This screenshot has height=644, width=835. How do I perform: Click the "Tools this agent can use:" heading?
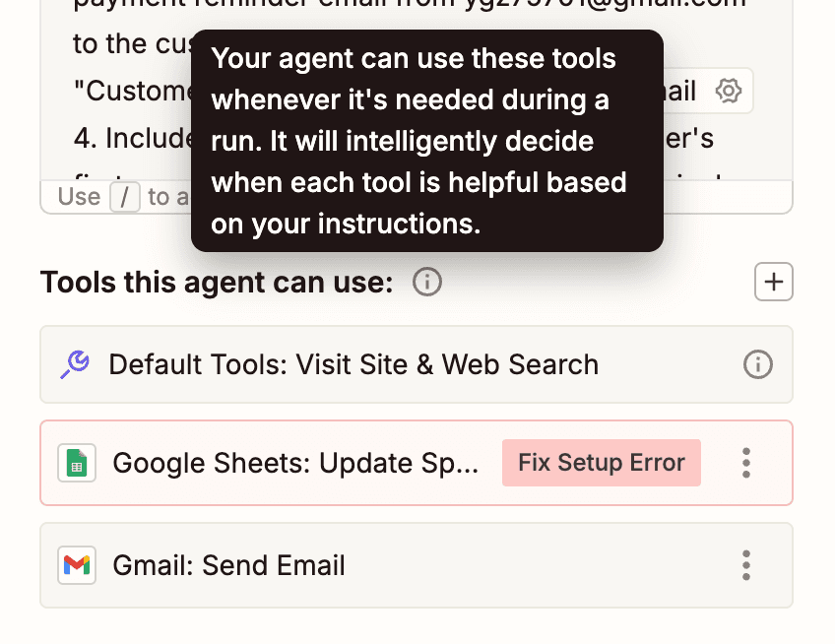217,283
